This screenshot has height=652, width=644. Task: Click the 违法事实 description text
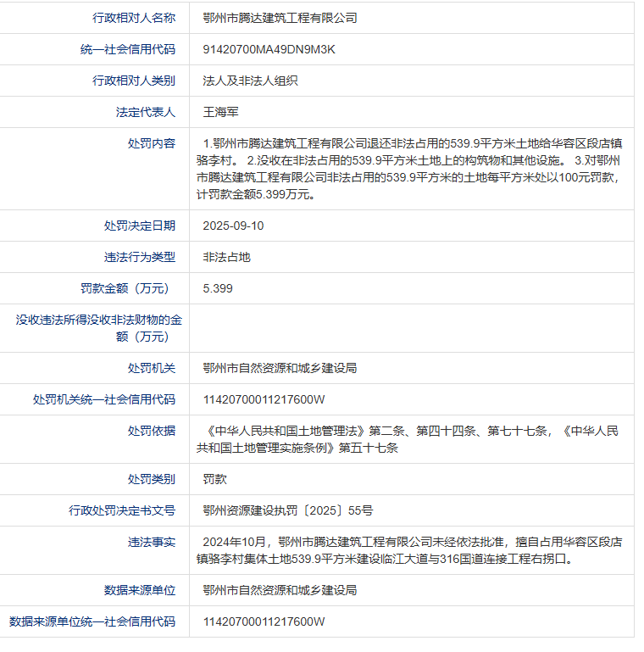[x=410, y=550]
